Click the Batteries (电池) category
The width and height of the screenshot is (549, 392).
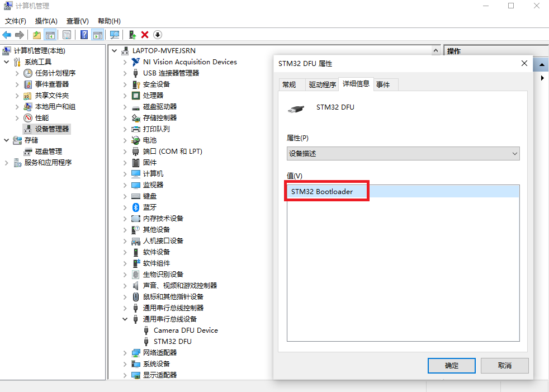point(149,140)
